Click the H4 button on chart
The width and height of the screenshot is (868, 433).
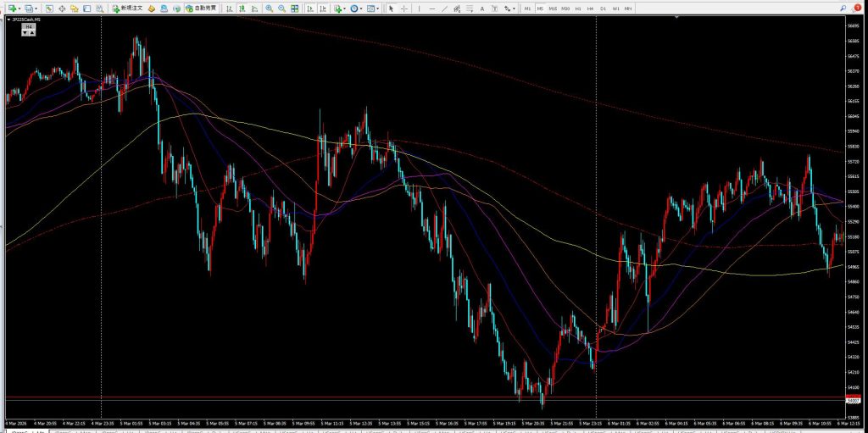[28, 27]
